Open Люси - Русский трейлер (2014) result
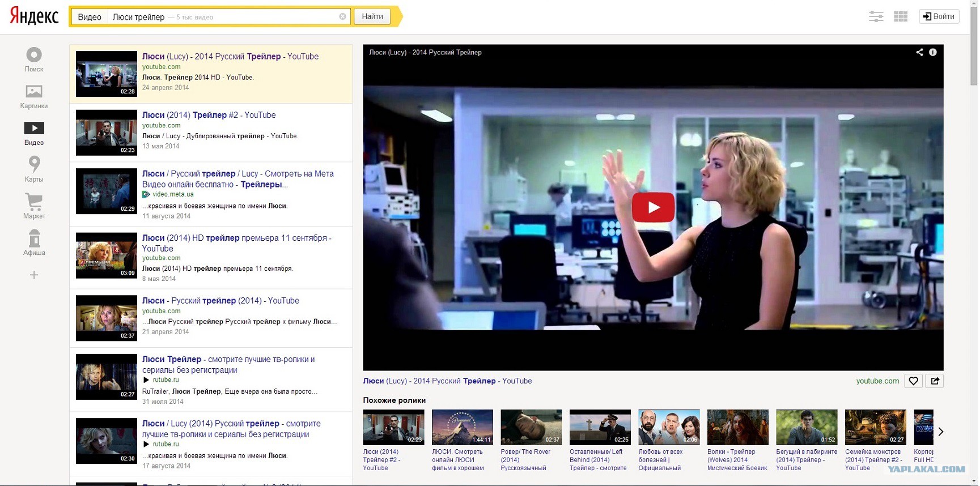Image resolution: width=980 pixels, height=486 pixels. 220,301
